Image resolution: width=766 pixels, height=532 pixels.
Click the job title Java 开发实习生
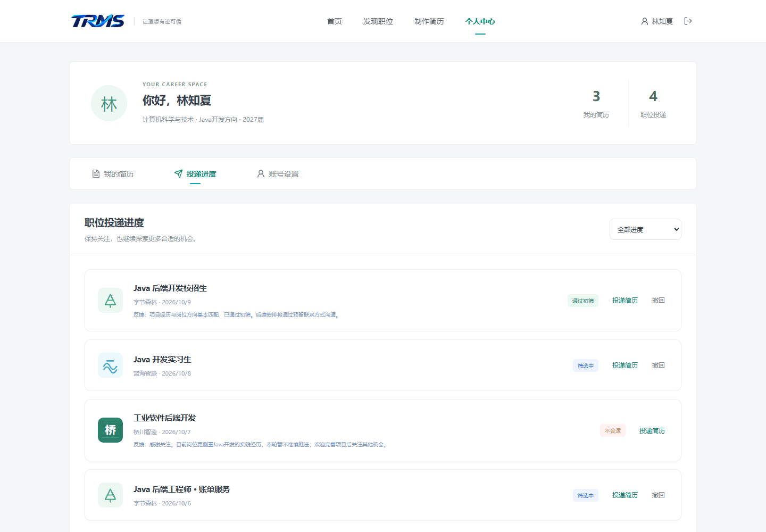click(162, 360)
